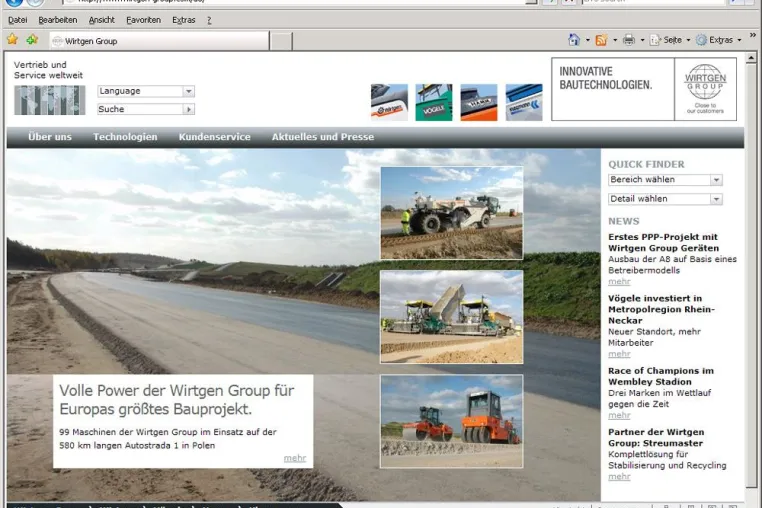Open the Bearbeiten menu
762x508 pixels.
(x=58, y=20)
